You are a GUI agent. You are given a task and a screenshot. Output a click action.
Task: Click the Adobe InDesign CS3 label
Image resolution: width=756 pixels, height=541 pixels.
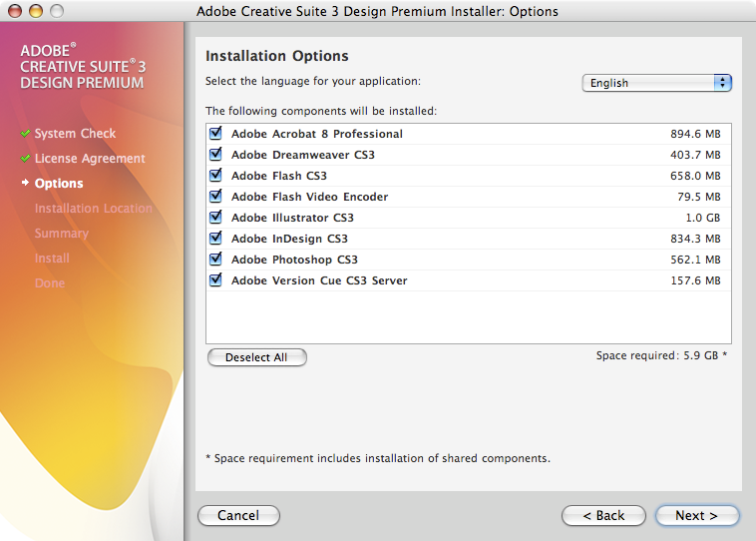pos(289,239)
